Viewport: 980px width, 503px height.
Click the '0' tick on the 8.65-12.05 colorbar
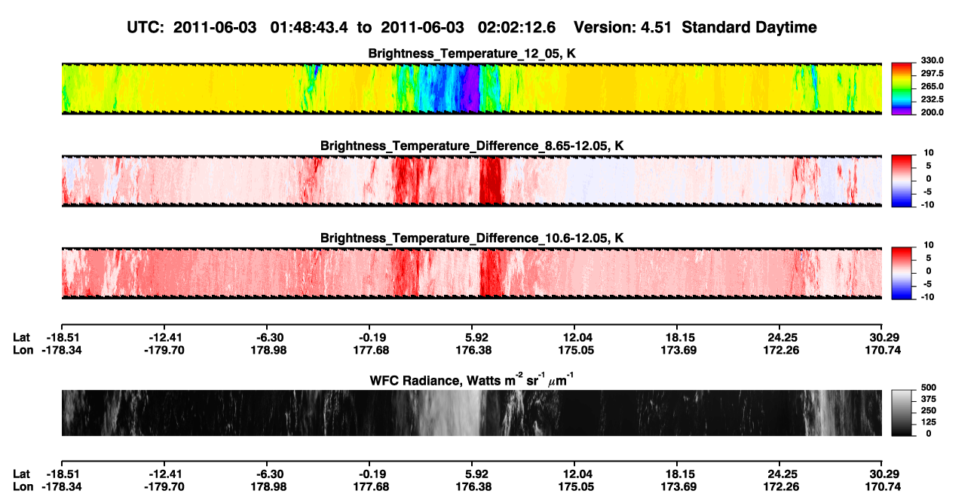pyautogui.click(x=929, y=178)
